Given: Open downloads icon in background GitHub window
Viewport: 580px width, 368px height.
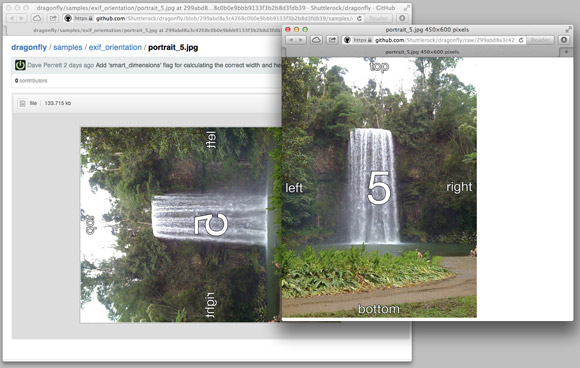Looking at the screenshot, I should (x=402, y=18).
